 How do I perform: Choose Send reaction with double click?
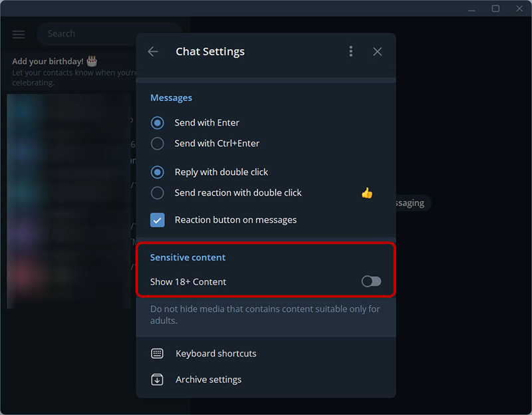click(158, 193)
